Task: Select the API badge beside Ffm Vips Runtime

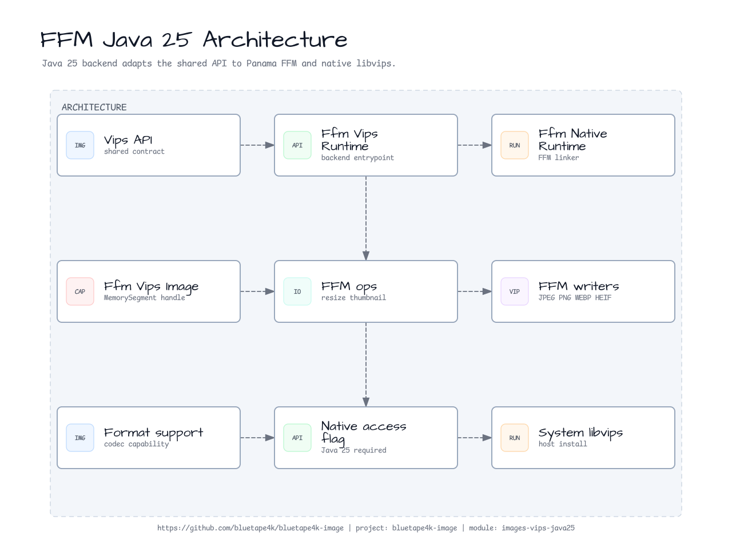Action: (x=297, y=145)
